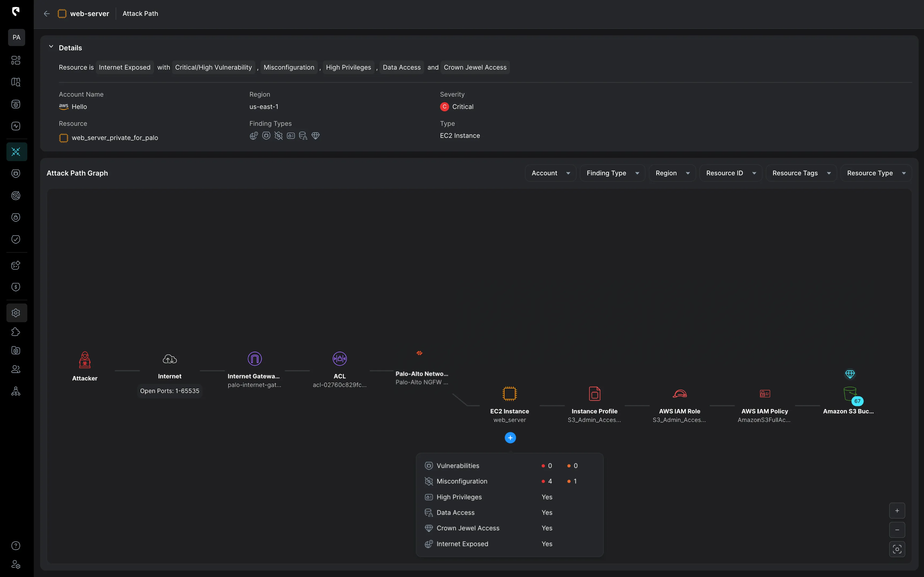Open the radar target icon in sidebar
This screenshot has height=577, width=924.
coord(16,196)
